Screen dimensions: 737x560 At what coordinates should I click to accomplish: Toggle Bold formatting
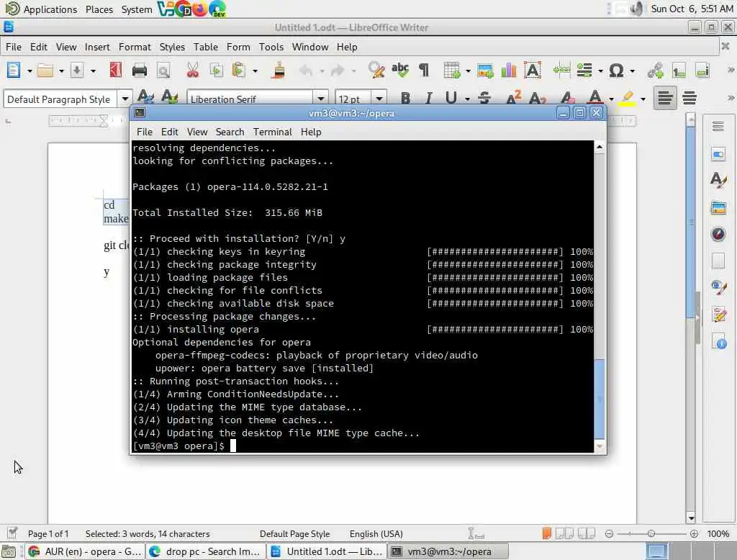click(405, 99)
